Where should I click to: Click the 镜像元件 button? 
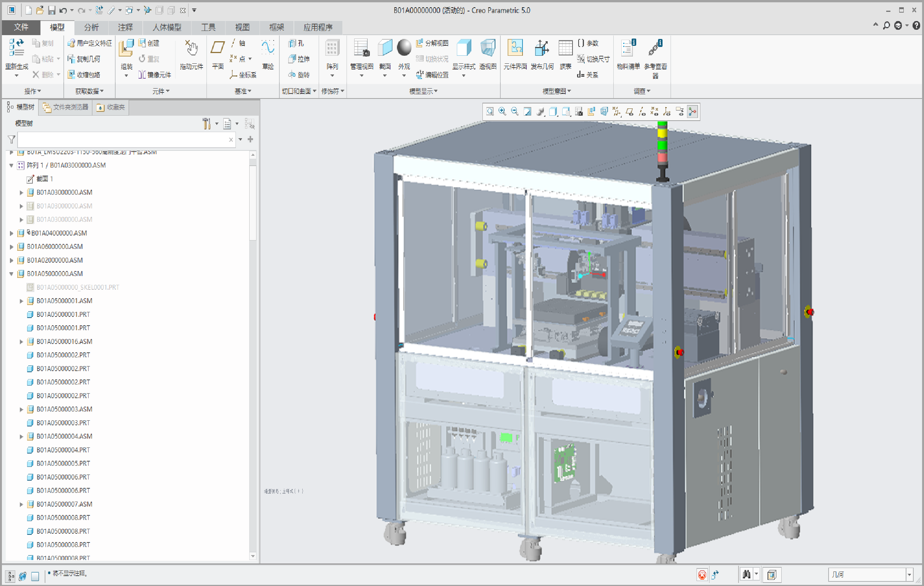pos(155,75)
